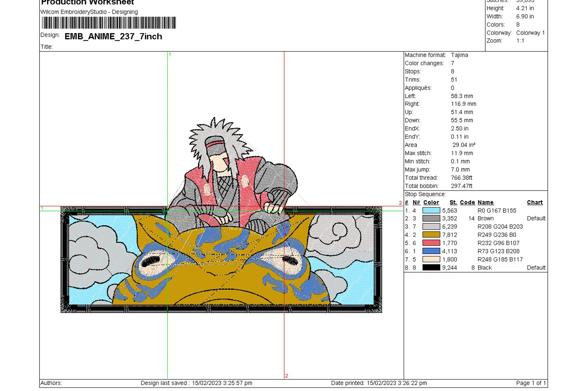Click the Name column header in Stop Sequence
The height and width of the screenshot is (391, 588).
(x=485, y=203)
